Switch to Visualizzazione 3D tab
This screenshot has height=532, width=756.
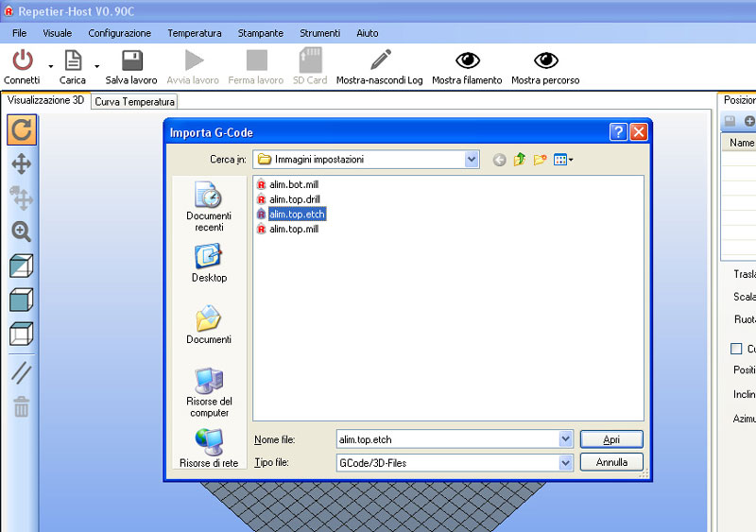[45, 100]
